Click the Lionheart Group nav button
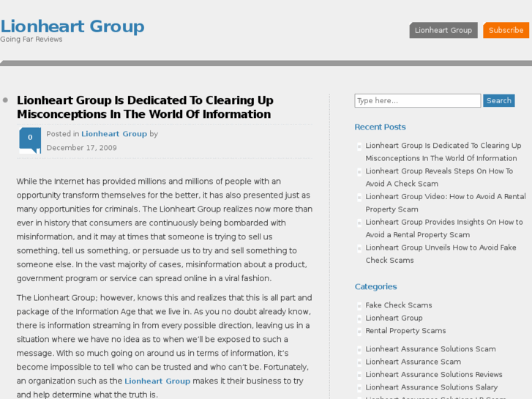Screen dimensions: 532x399 coord(443,30)
